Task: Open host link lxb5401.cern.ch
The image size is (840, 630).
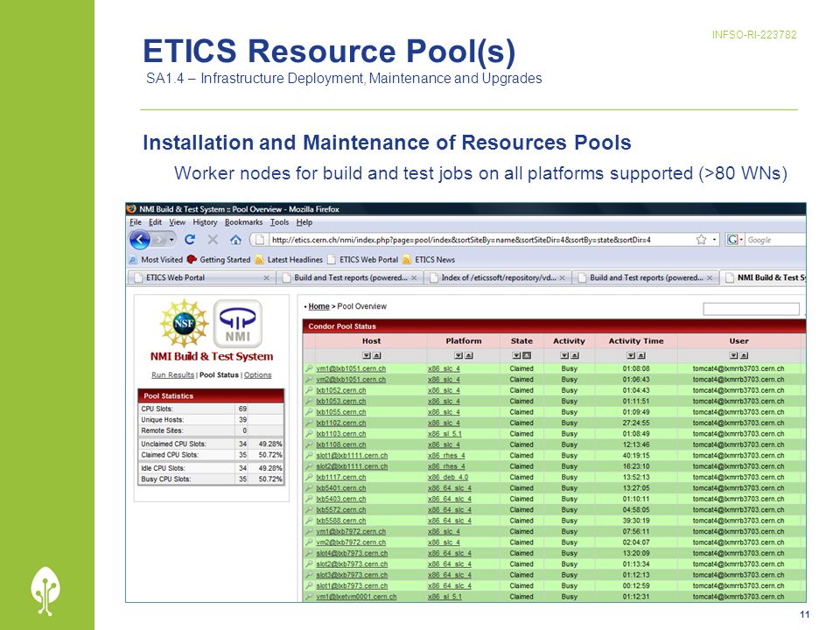Action: 341,488
